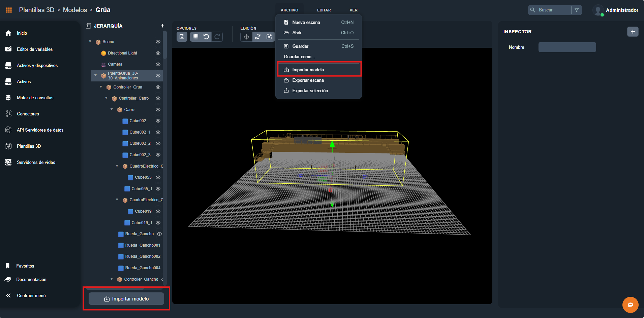
Task: Open the Editar menu
Action: point(324,10)
